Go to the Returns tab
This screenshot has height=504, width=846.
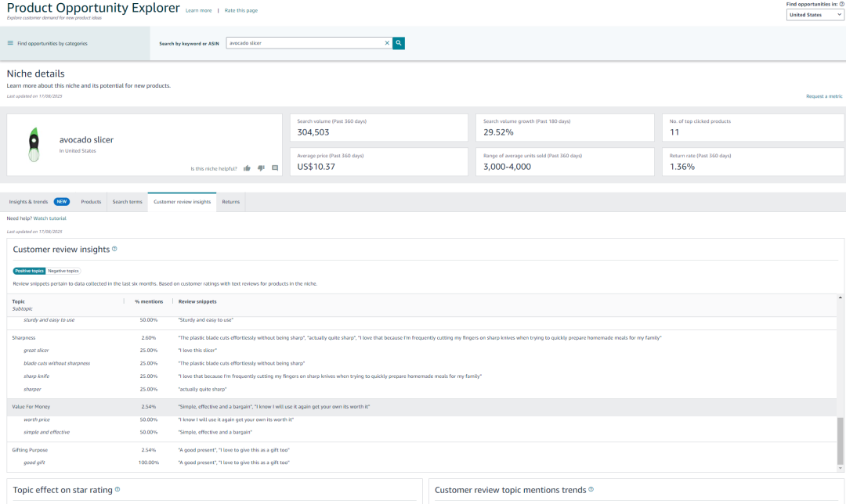click(230, 202)
